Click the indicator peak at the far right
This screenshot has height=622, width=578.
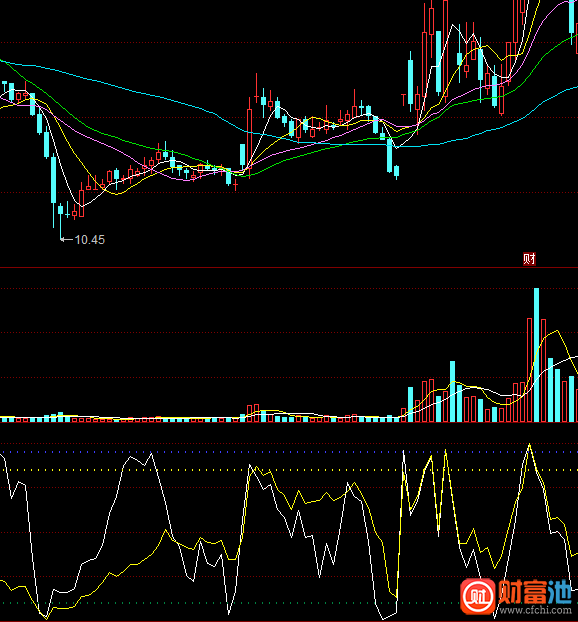530,445
